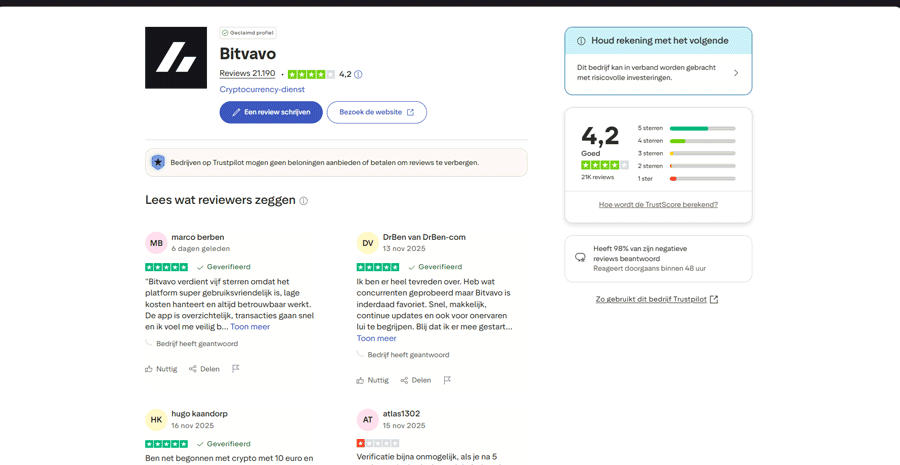Click five-star rating on DrBen review

pos(378,267)
